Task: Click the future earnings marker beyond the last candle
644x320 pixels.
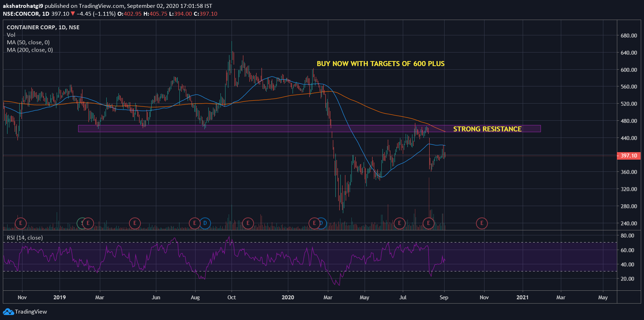Action: pyautogui.click(x=482, y=223)
